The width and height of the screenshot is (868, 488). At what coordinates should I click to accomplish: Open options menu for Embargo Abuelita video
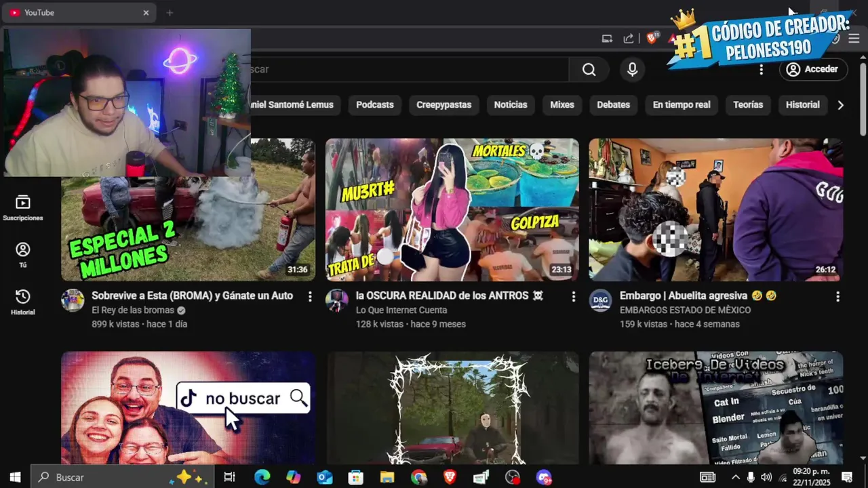click(837, 296)
